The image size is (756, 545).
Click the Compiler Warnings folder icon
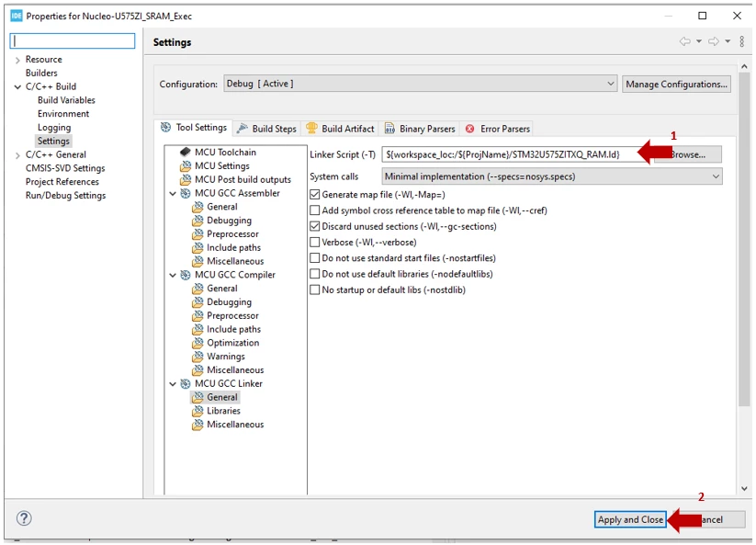point(197,357)
